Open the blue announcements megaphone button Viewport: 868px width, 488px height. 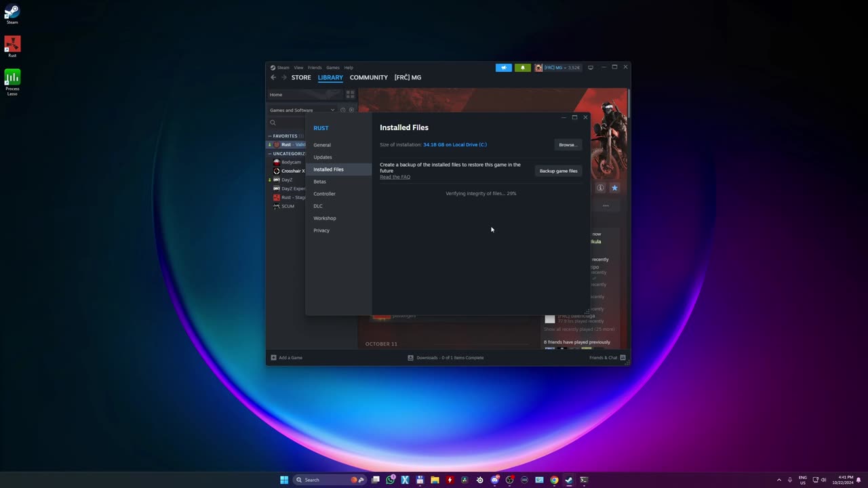tap(503, 68)
